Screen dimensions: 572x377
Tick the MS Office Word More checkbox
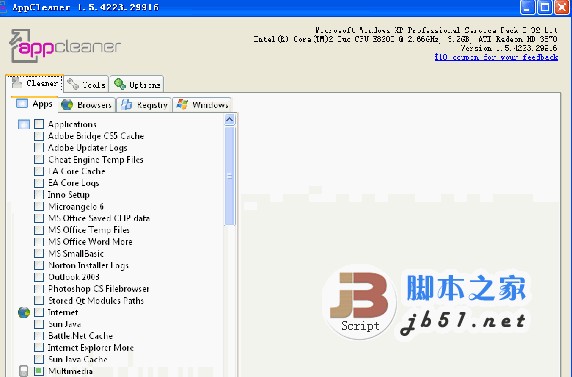(x=39, y=242)
